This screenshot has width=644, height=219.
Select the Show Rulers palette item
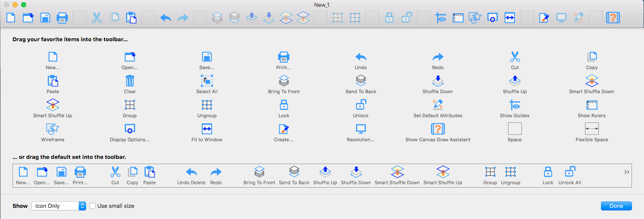592,109
